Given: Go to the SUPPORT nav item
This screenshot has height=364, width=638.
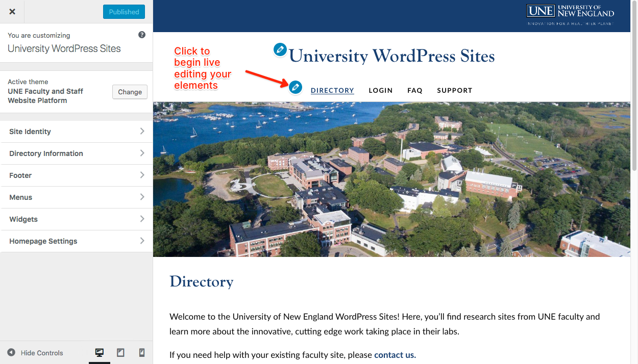Looking at the screenshot, I should click(x=455, y=90).
